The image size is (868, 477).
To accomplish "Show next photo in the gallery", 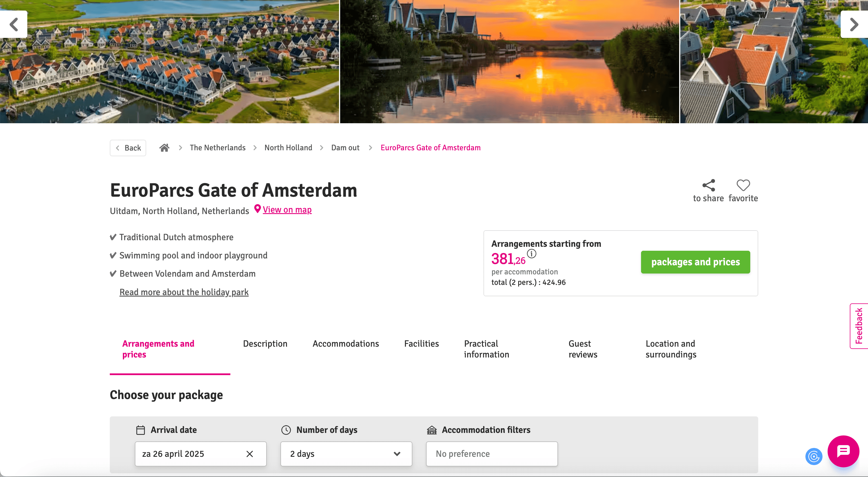I will pyautogui.click(x=854, y=24).
